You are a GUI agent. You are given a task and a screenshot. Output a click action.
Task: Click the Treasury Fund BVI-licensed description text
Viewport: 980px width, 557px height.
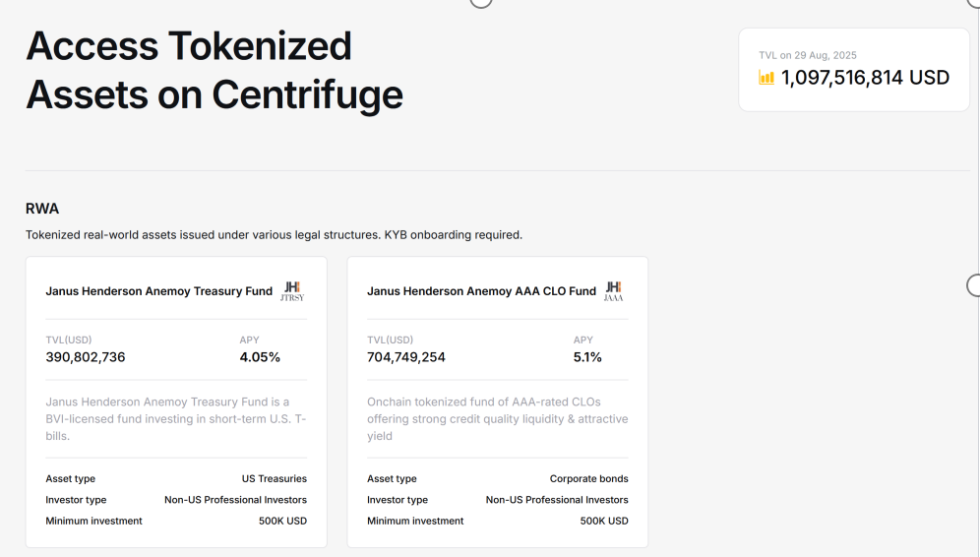176,418
